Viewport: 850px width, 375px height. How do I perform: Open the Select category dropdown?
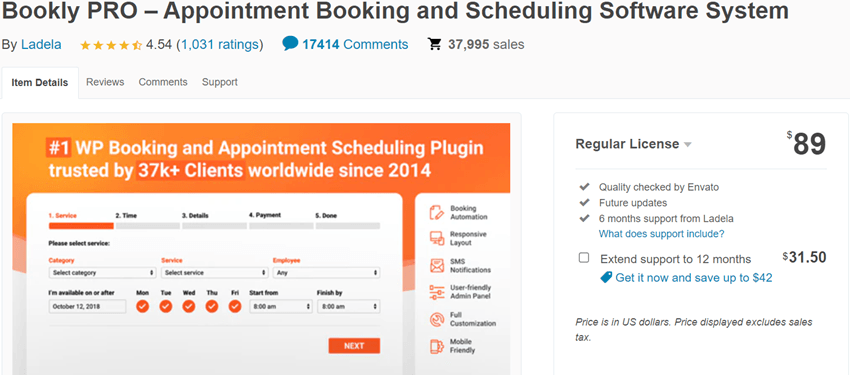click(102, 273)
